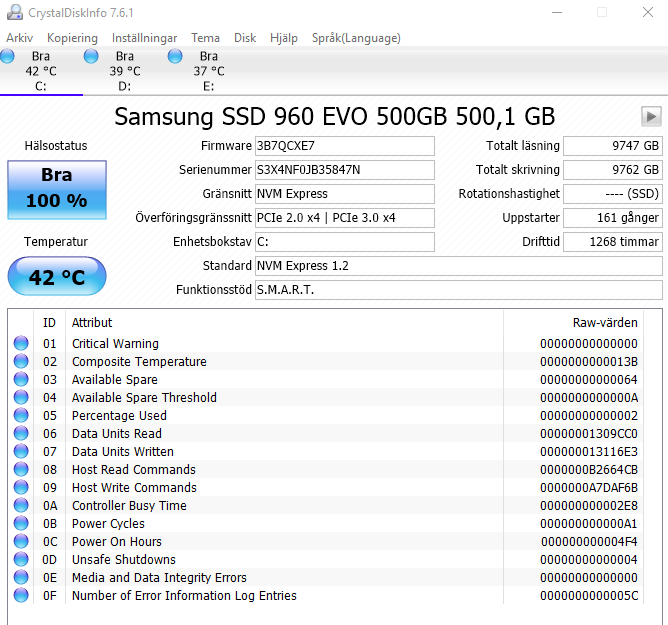Open the Språk(Language) menu
The image size is (668, 625).
point(356,38)
